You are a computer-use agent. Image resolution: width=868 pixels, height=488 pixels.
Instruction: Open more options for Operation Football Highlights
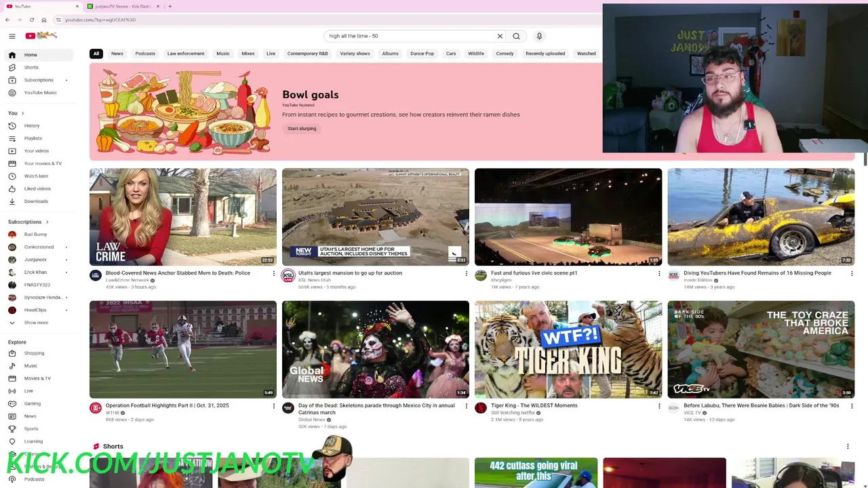click(273, 406)
